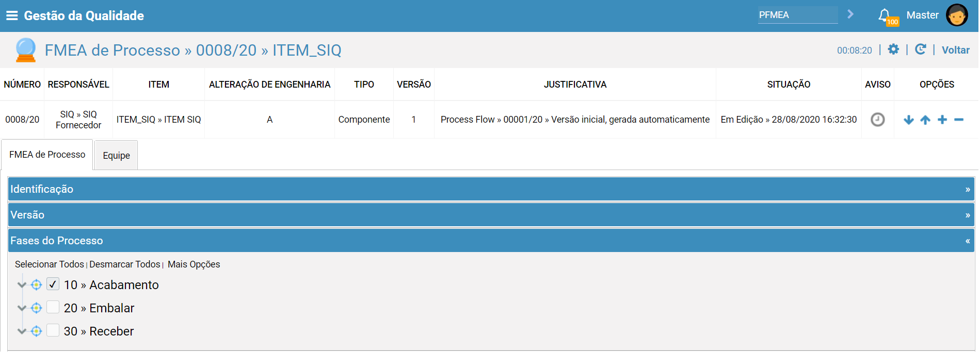Expand the Identificação section

click(x=491, y=189)
